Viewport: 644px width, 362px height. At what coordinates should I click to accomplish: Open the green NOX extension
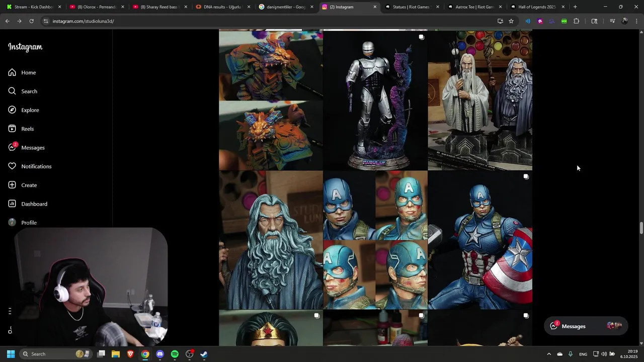coord(564,21)
